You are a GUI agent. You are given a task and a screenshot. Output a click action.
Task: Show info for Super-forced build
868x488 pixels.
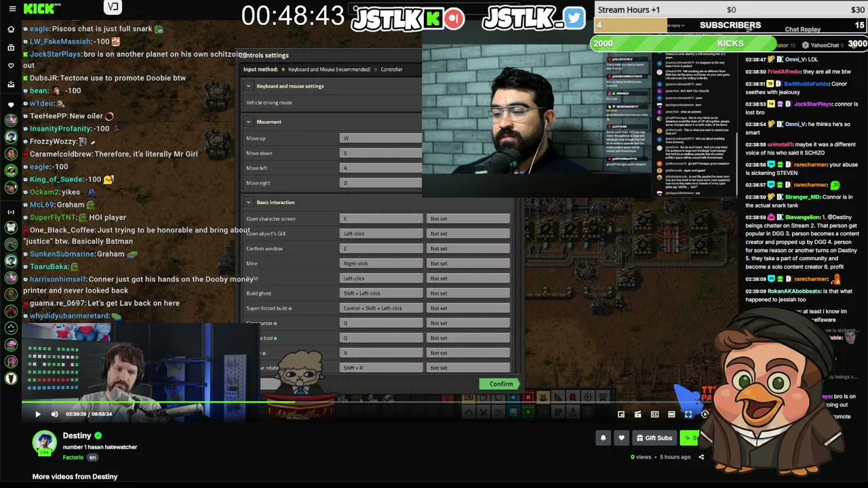pyautogui.click(x=290, y=308)
